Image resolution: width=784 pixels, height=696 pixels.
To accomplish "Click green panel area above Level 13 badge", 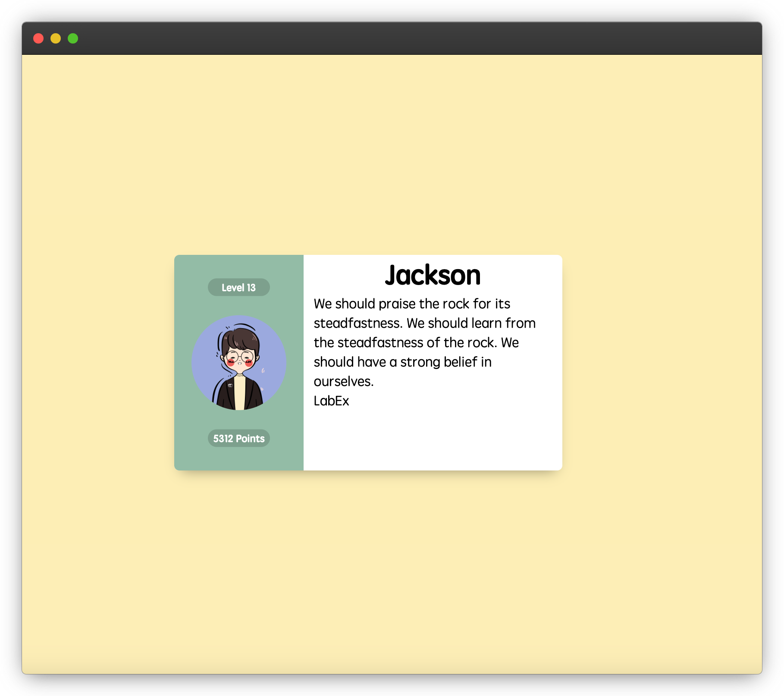I will (238, 266).
